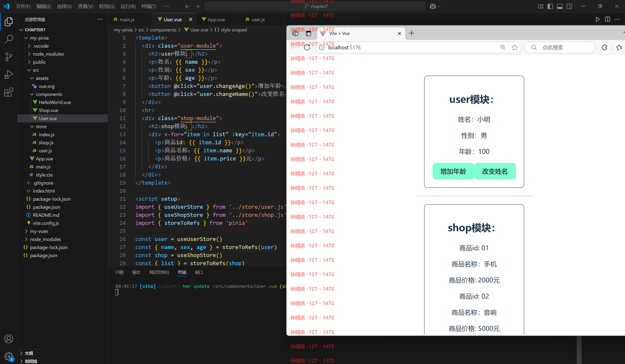This screenshot has height=364, width=625.
Task: Open the Accounts menu icon
Action: (9, 339)
